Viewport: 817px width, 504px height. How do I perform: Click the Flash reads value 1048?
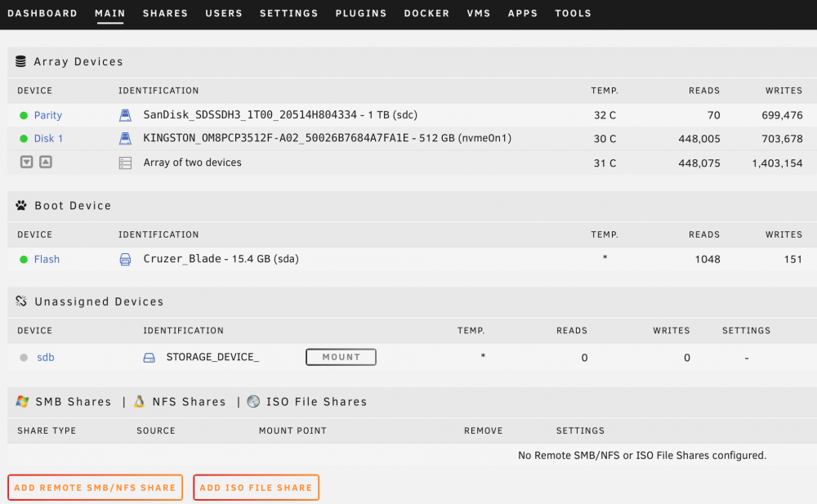pos(708,260)
